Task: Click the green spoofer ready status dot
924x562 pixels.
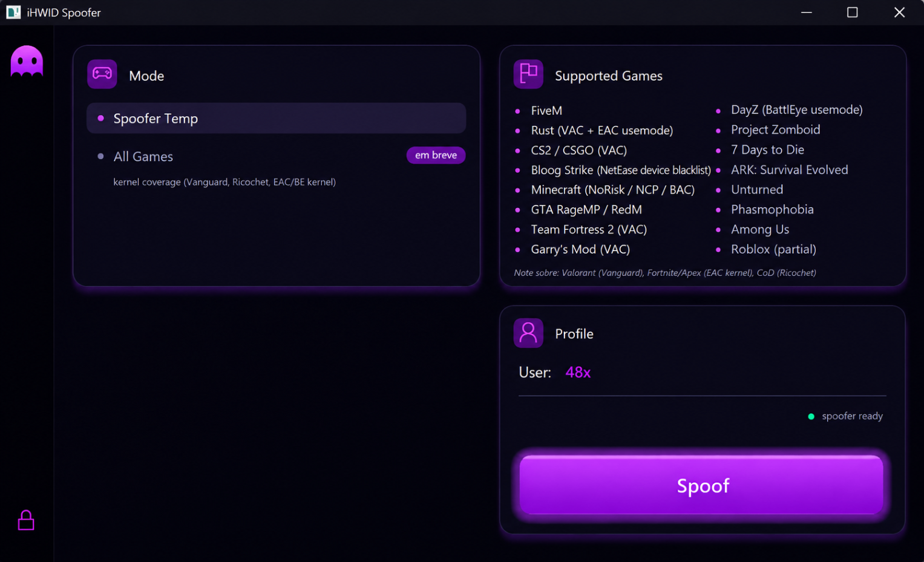Action: click(x=811, y=416)
